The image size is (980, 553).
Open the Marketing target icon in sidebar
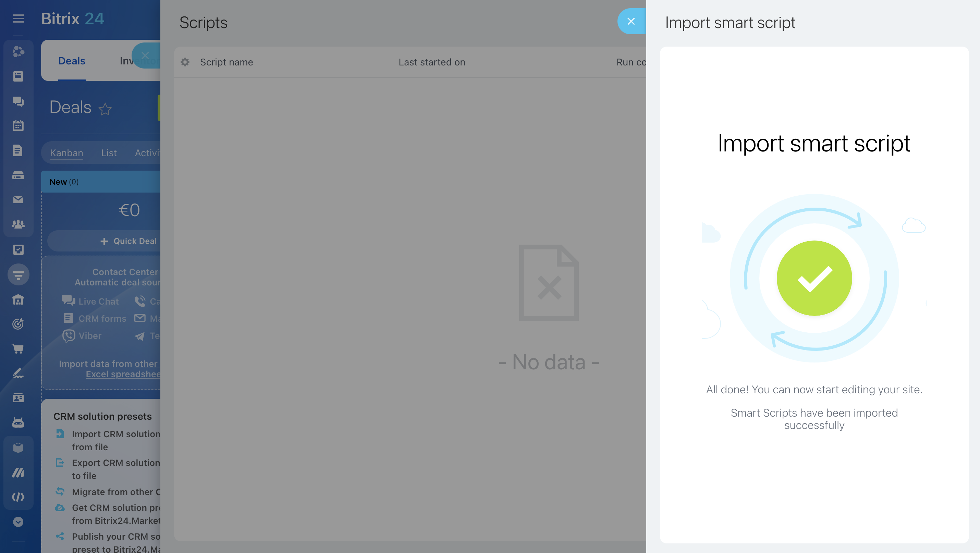[x=18, y=324]
